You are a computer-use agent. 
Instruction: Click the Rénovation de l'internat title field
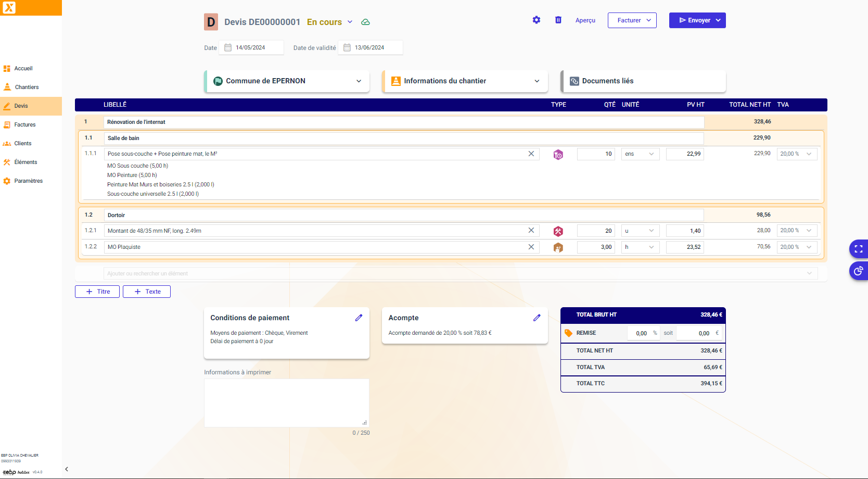404,122
